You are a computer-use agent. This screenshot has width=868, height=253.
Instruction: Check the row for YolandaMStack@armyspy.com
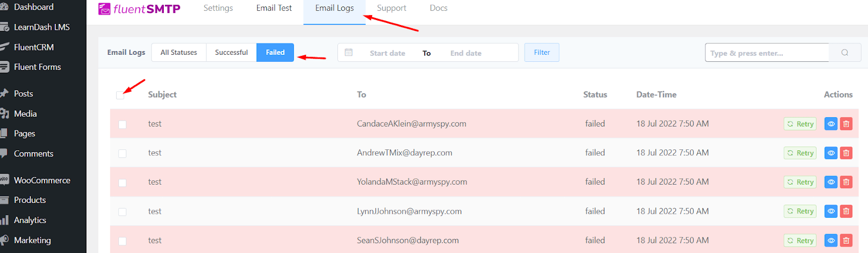pos(123,183)
